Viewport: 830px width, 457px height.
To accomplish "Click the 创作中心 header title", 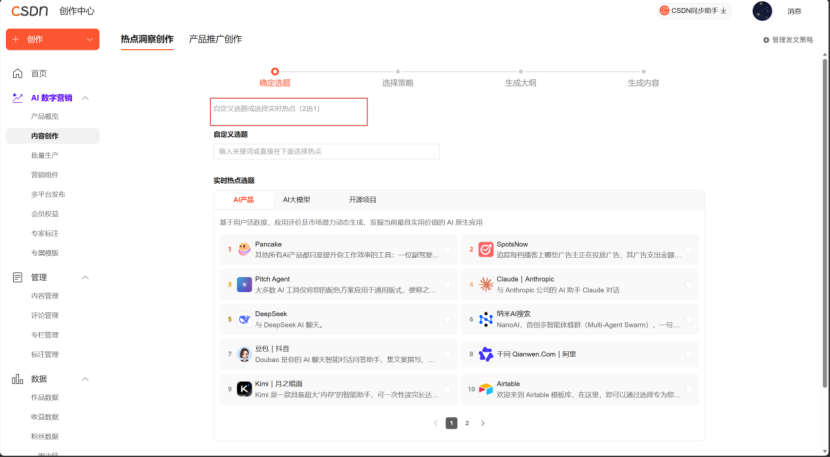I will click(77, 11).
